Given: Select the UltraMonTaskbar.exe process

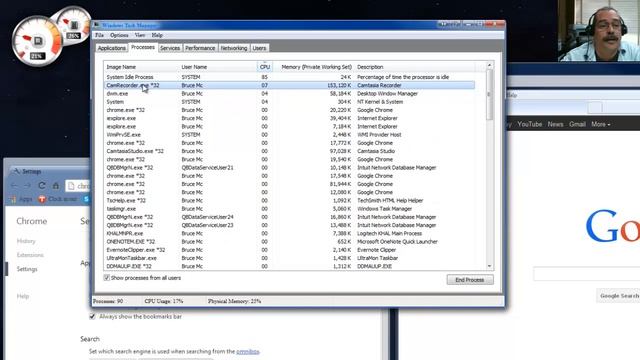Looking at the screenshot, I should click(289, 258).
